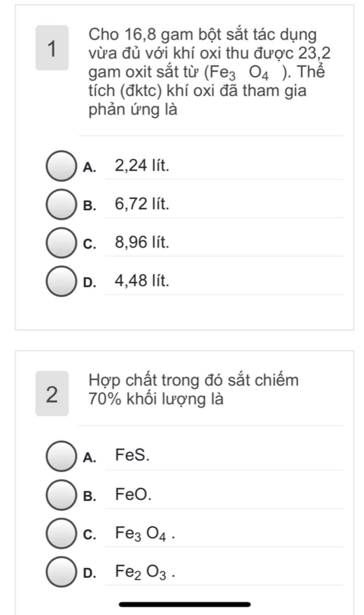Choose the radio circle for FeO
The image size is (364, 615).
[x=61, y=494]
